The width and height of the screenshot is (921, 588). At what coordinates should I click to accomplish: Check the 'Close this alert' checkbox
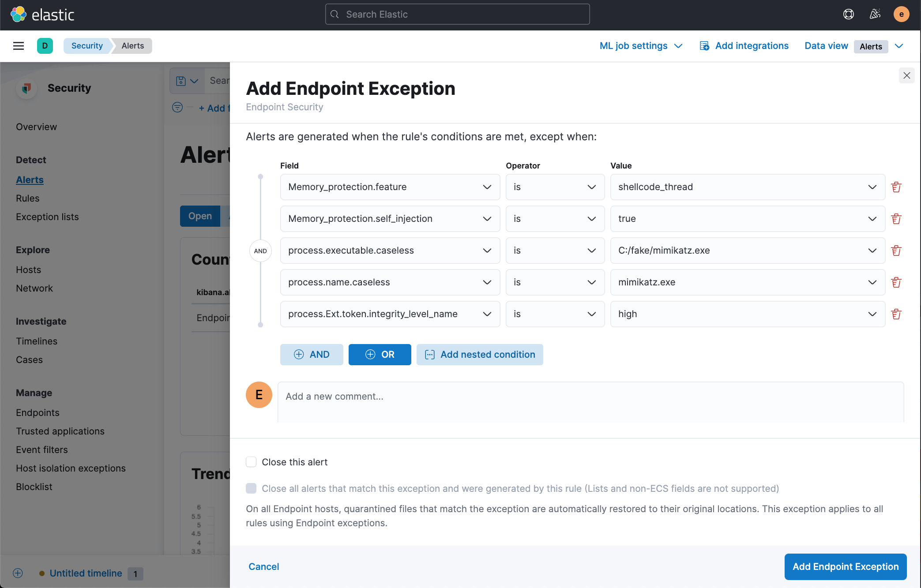click(x=251, y=462)
